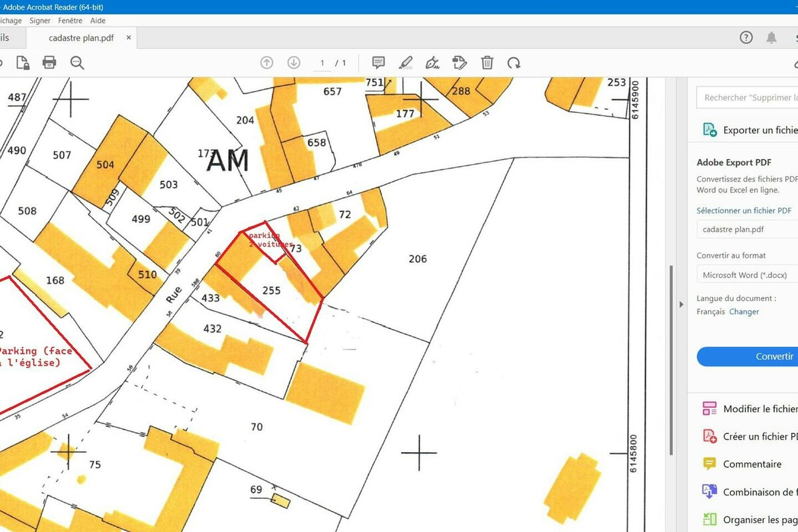
Task: Click parcel number 255 on map
Action: (x=271, y=291)
